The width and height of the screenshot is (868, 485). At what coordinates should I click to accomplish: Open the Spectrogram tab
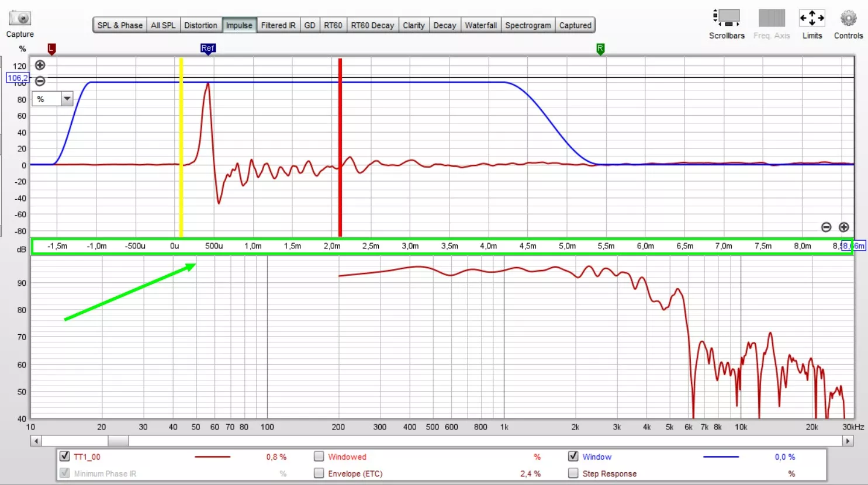coord(528,25)
